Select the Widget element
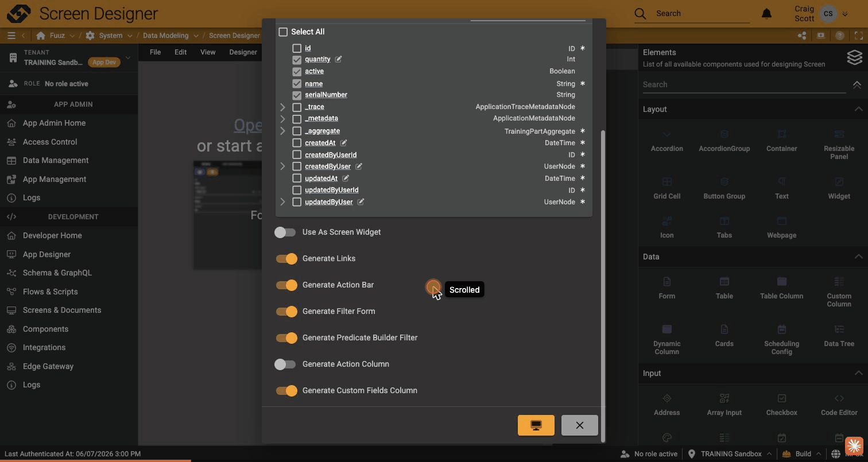868x462 pixels. tap(839, 188)
